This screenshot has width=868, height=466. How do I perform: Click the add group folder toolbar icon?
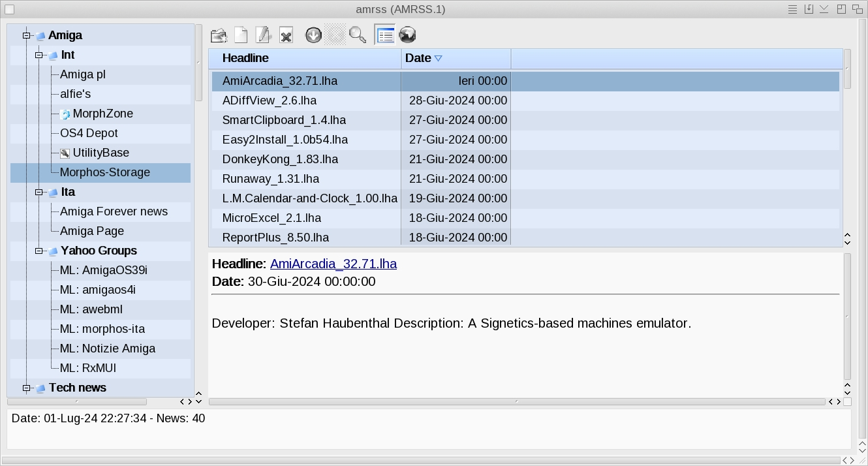(x=219, y=35)
